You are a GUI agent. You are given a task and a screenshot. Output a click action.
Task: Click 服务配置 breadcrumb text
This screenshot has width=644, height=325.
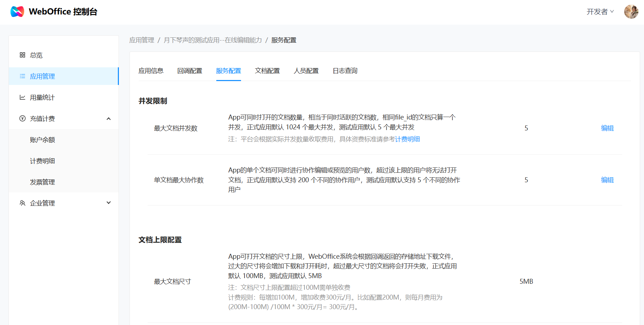coord(284,40)
